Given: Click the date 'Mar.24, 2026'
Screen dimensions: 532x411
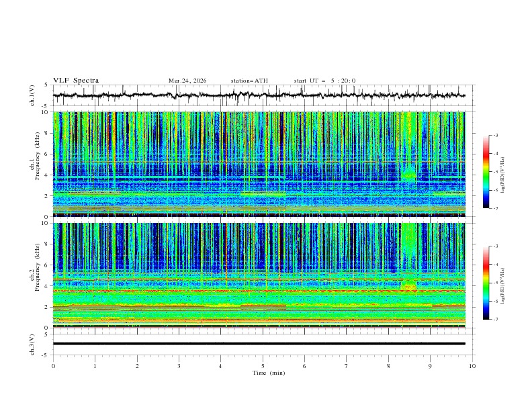Looking at the screenshot, I should (x=187, y=81).
